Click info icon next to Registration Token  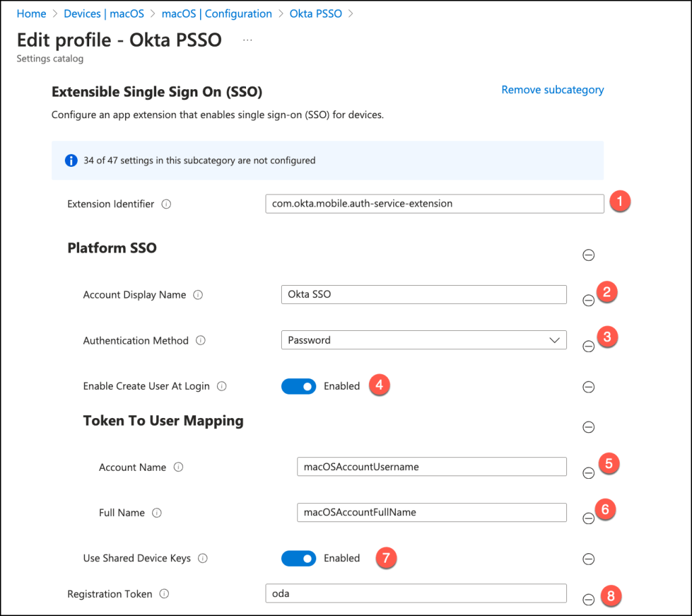tap(164, 594)
